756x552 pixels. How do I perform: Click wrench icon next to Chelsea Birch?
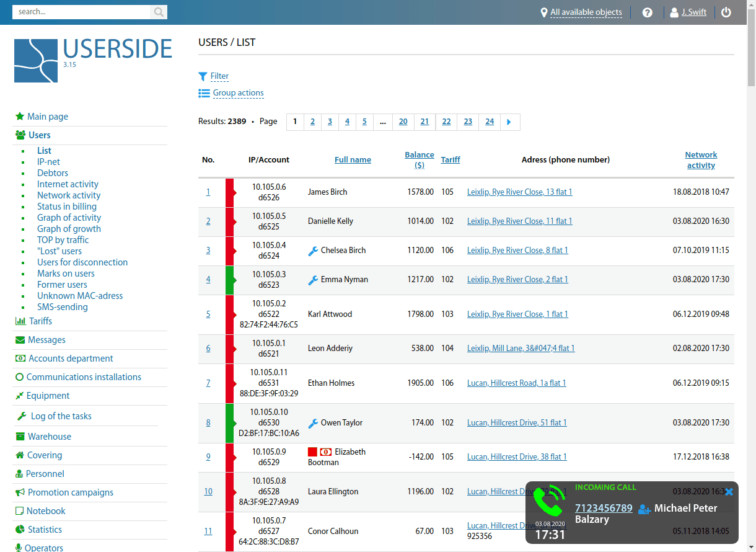[313, 251]
